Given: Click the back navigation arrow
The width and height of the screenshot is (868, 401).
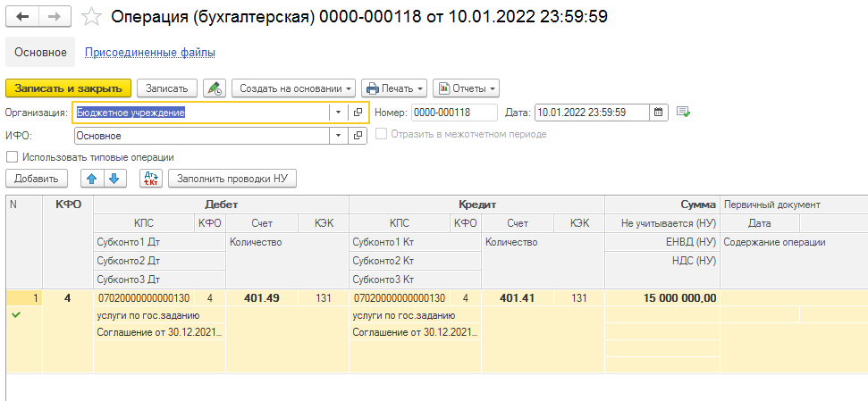Looking at the screenshot, I should point(22,17).
